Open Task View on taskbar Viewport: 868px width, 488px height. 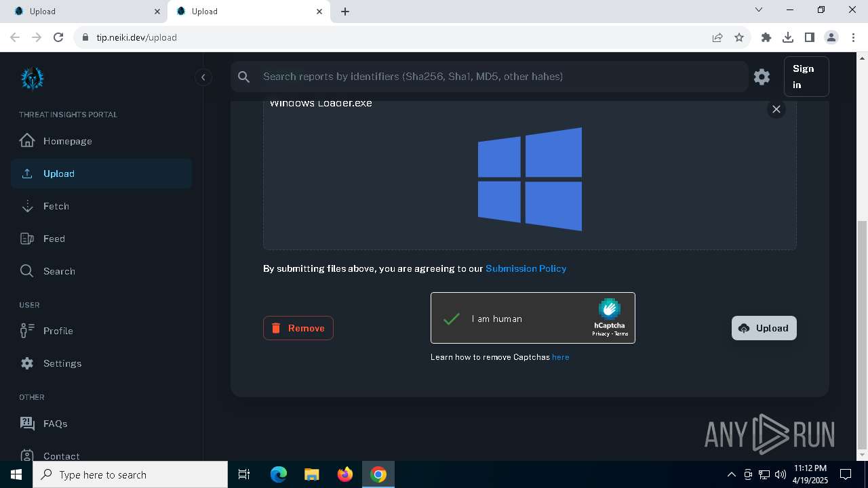click(244, 474)
